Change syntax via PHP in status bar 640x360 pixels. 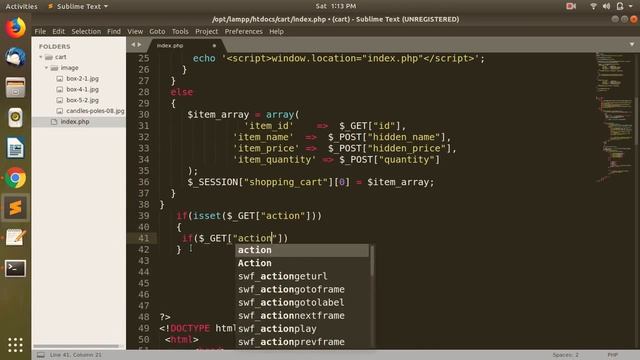(613, 355)
